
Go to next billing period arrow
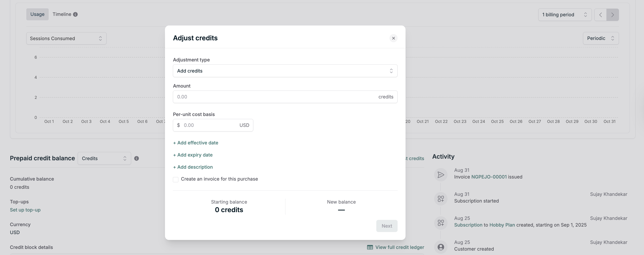pos(612,15)
